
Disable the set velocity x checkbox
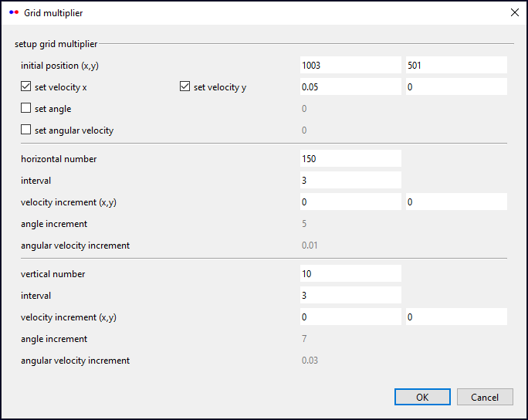point(26,87)
